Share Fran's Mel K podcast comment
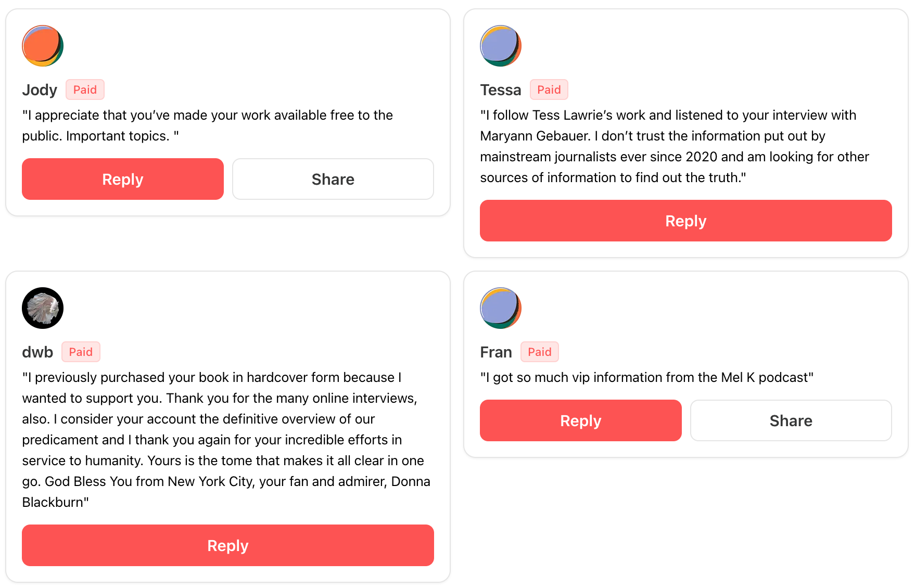This screenshot has width=915, height=588. coord(791,420)
